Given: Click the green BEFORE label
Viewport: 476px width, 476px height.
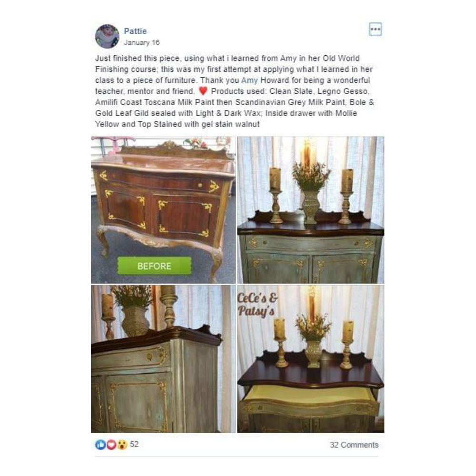Looking at the screenshot, I should tap(155, 266).
